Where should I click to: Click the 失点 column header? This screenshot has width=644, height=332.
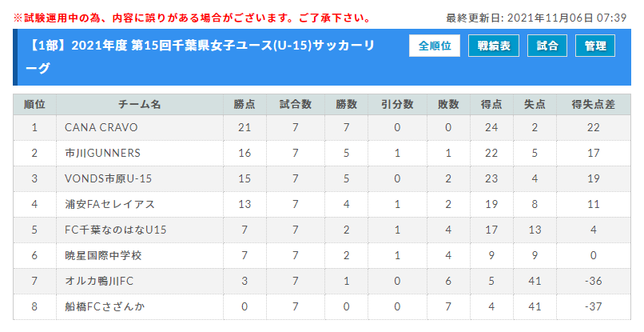(x=535, y=105)
